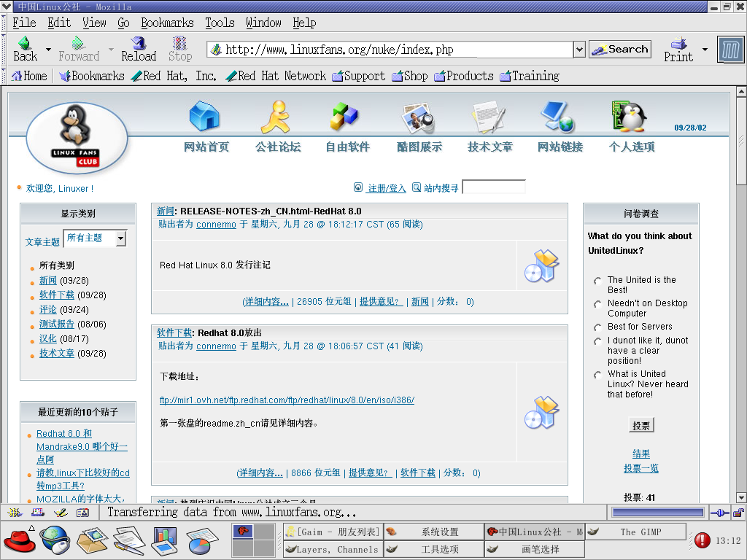The height and width of the screenshot is (560, 747).
Task: Click the Back toolbar arrow icon
Action: (25, 43)
